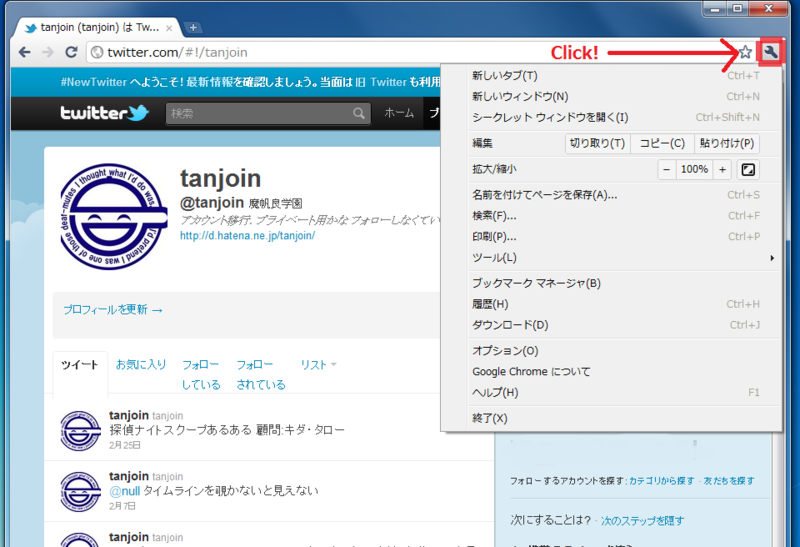This screenshot has height=547, width=800.
Task: Click the search magnifier icon on Twitter
Action: [359, 113]
